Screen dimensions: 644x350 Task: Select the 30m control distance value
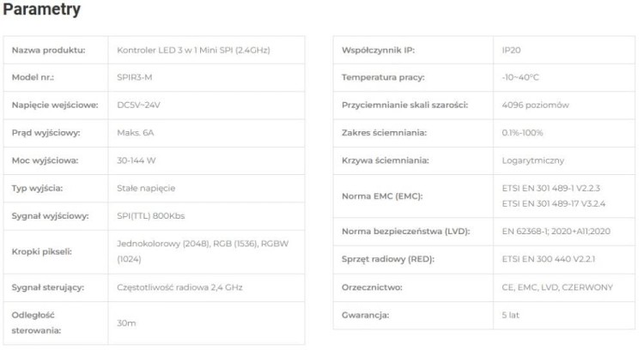126,323
